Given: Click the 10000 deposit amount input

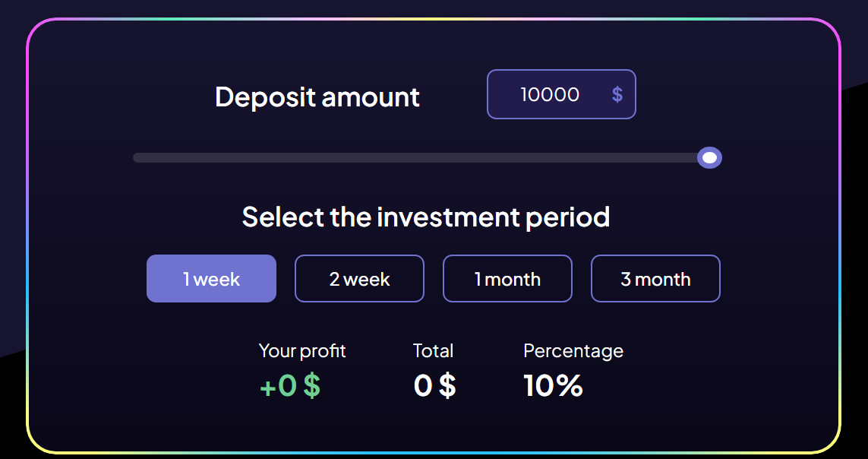Looking at the screenshot, I should pos(550,94).
